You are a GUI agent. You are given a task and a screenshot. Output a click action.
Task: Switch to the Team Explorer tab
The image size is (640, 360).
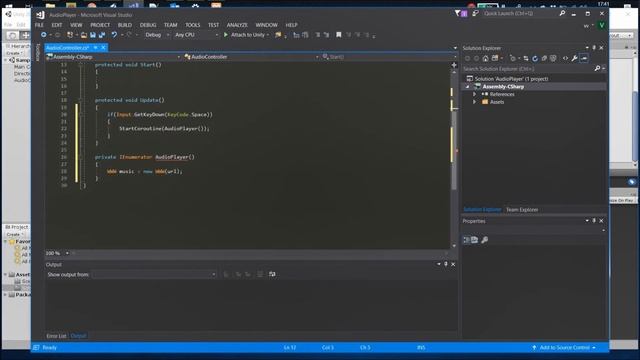[522, 209]
